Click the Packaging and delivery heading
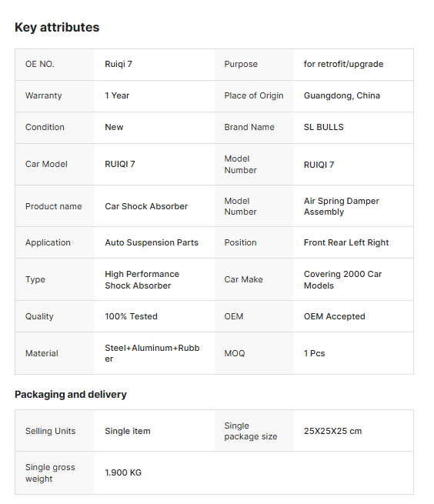 [x=71, y=395]
